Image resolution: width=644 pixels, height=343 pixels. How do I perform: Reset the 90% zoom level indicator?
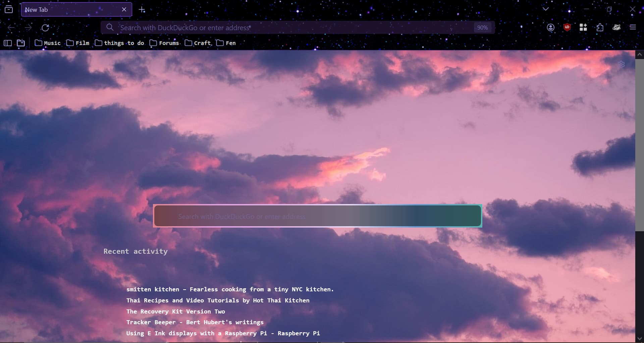pos(482,28)
